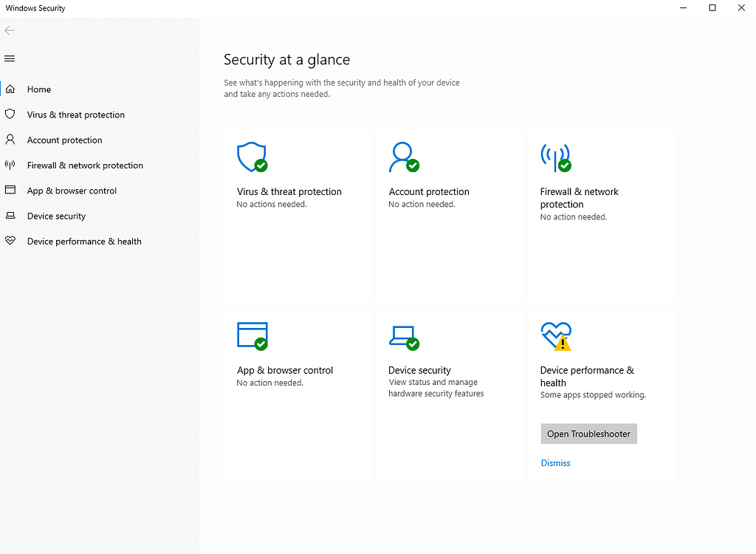Open Troubleshooter for stopped apps
Screen dimensions: 756x554
tap(588, 434)
